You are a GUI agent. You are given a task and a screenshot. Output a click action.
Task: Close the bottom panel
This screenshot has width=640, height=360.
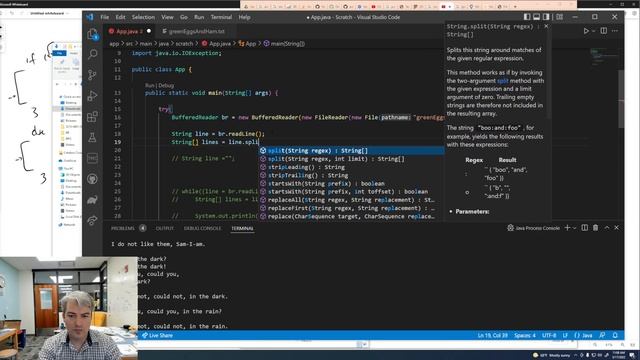point(617,228)
